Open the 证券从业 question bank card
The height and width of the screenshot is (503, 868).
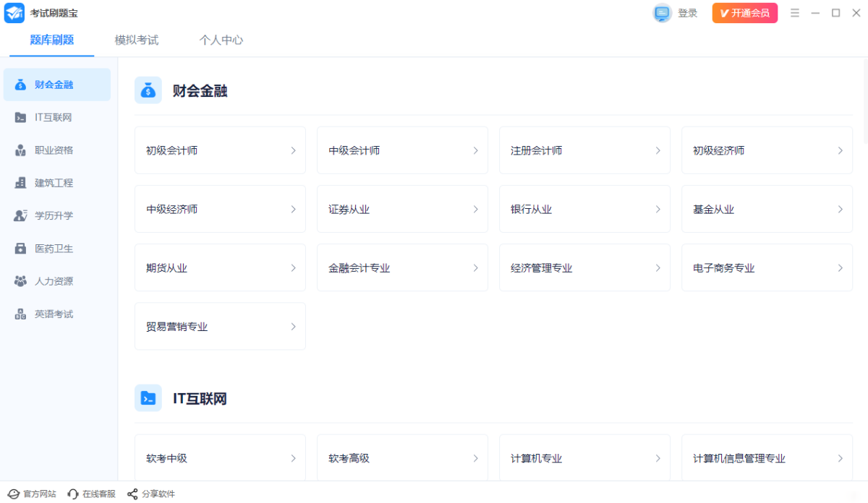(402, 210)
